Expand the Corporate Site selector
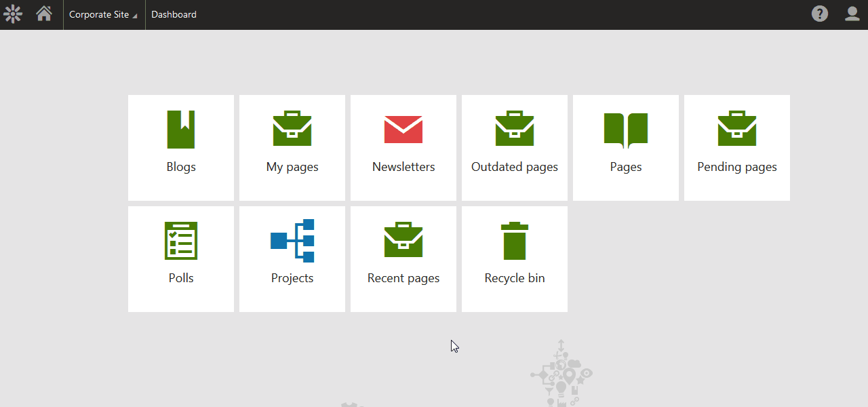Screen dimensions: 868x407 (104, 14)
